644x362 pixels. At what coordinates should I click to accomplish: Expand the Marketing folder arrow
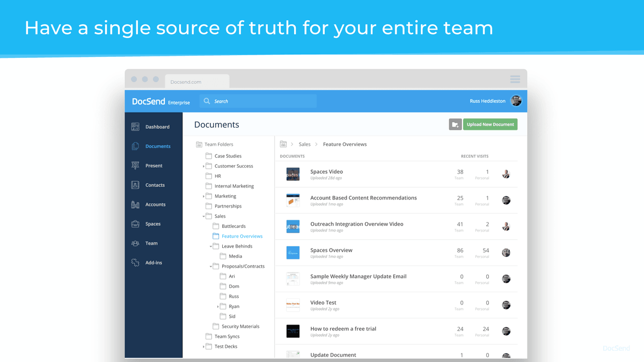click(x=204, y=196)
